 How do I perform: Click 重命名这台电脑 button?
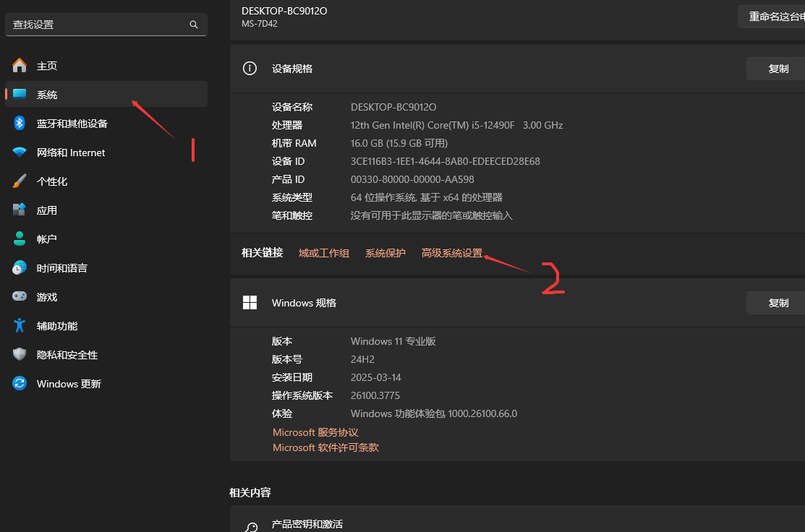[774, 16]
